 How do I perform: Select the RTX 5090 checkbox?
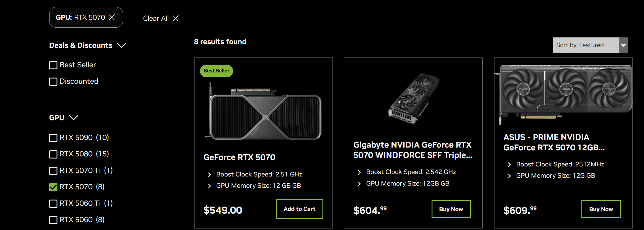(53, 138)
